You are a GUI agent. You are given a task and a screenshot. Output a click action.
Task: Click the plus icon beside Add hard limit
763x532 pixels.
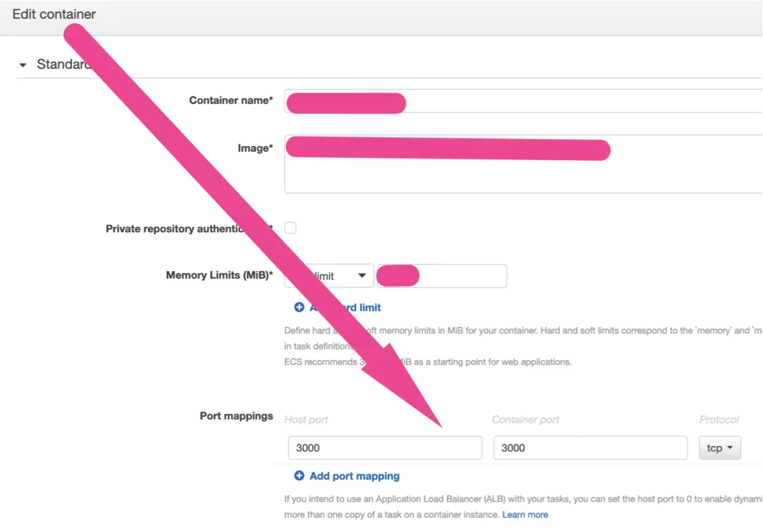[x=300, y=308]
